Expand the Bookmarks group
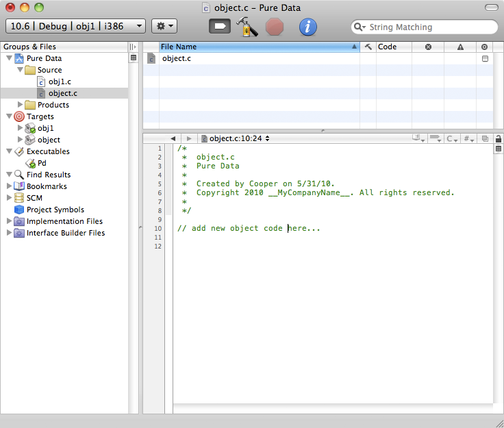The image size is (504, 428). click(x=10, y=186)
